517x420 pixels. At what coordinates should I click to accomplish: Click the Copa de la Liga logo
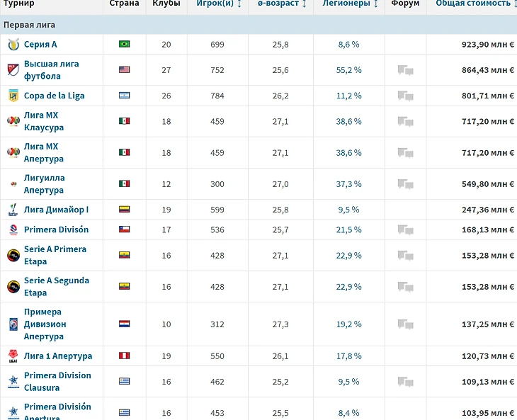click(13, 96)
